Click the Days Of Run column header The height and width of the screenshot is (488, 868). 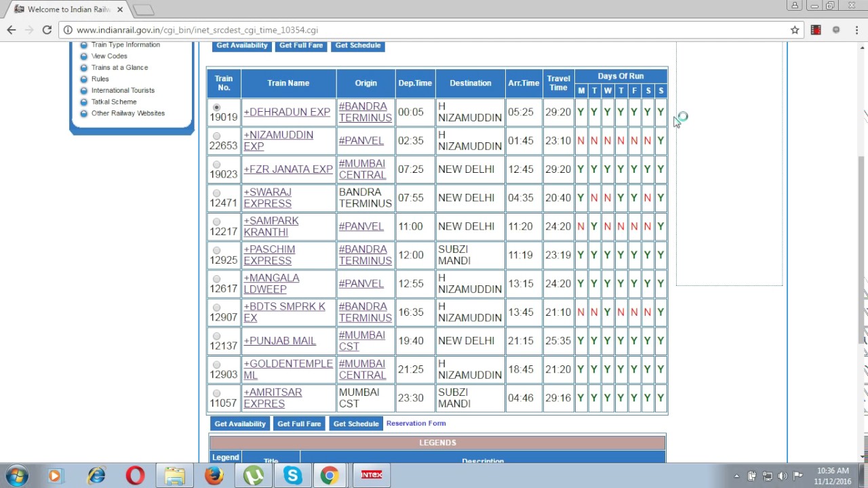pos(620,76)
